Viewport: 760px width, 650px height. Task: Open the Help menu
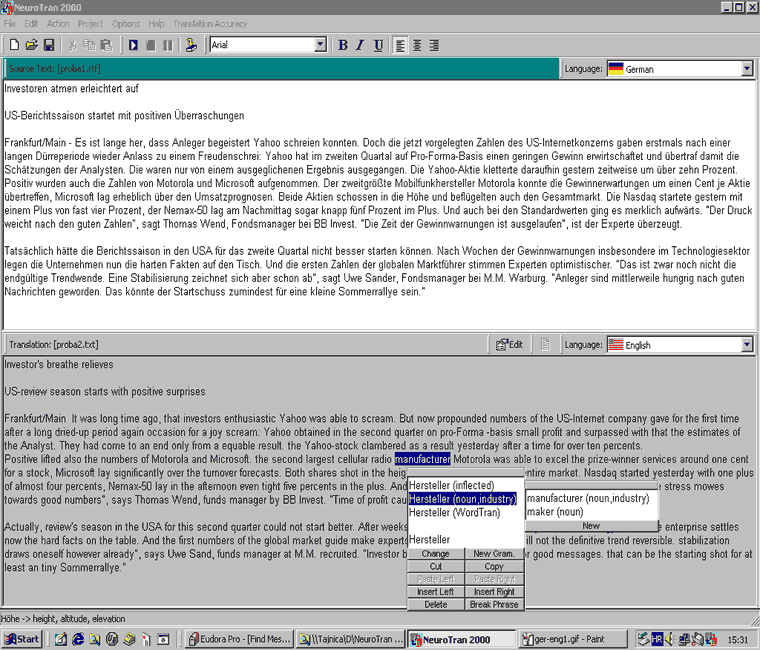(x=156, y=24)
